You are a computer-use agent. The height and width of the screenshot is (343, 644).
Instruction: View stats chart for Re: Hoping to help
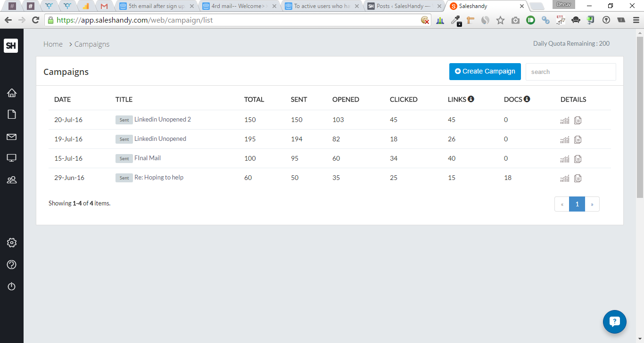click(x=565, y=178)
